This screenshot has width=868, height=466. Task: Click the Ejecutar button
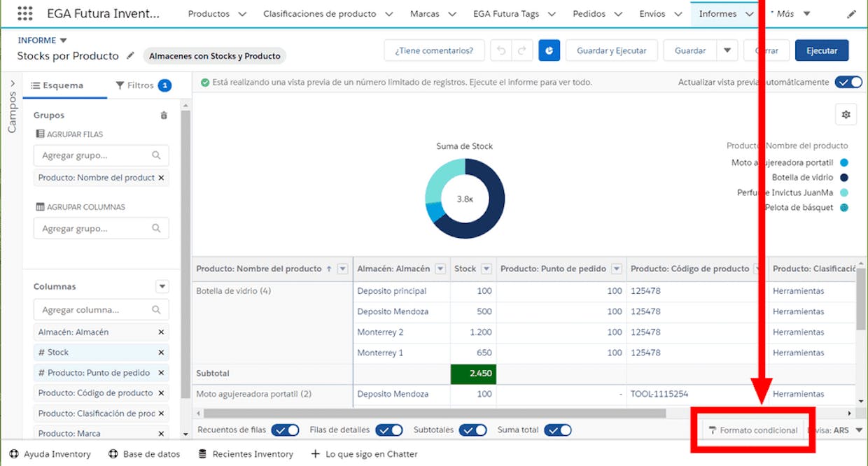tap(822, 50)
